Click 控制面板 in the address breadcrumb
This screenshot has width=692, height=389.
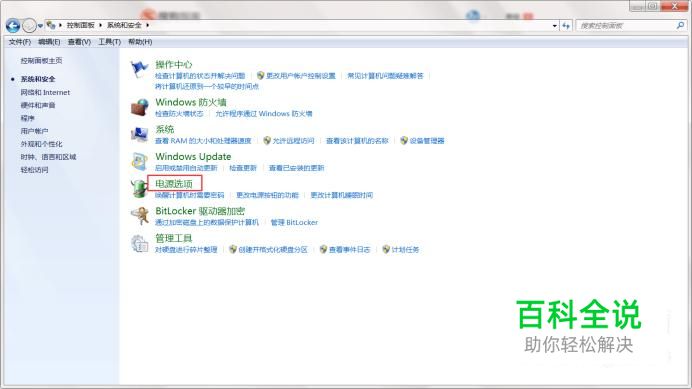point(81,25)
